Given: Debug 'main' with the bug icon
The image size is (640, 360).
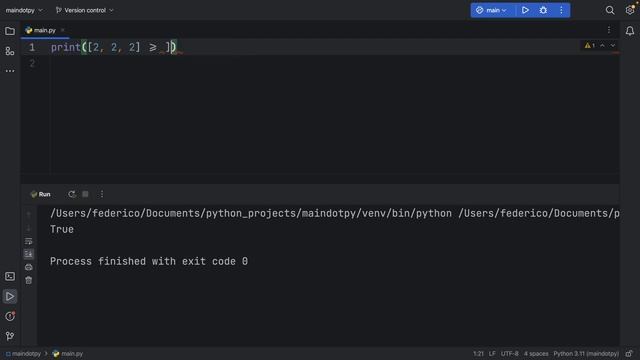Looking at the screenshot, I should (543, 10).
